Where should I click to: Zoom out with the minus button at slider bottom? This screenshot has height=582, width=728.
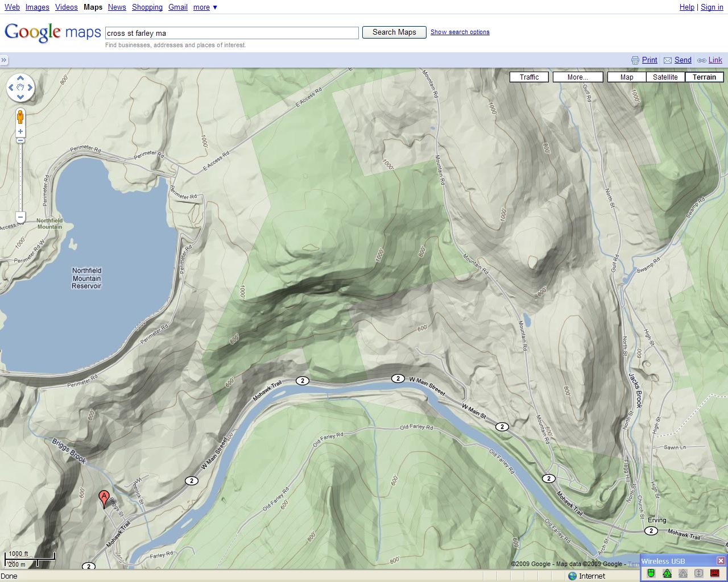point(20,217)
